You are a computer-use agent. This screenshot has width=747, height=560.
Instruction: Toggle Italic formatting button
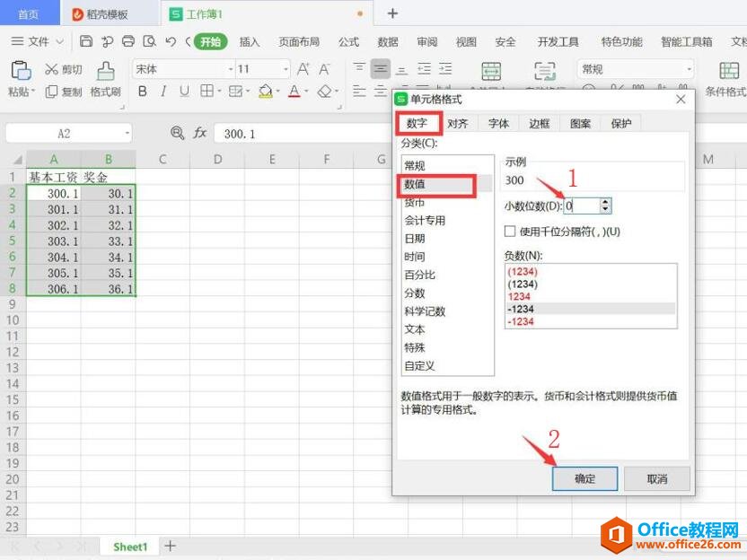pos(163,91)
